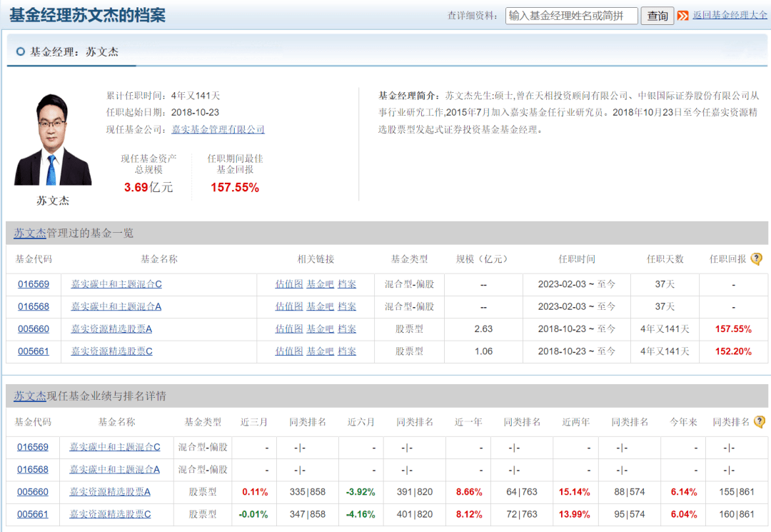Click page title 基金经理苏文杰的档案
Screen dimensions: 771x532
[88, 15]
